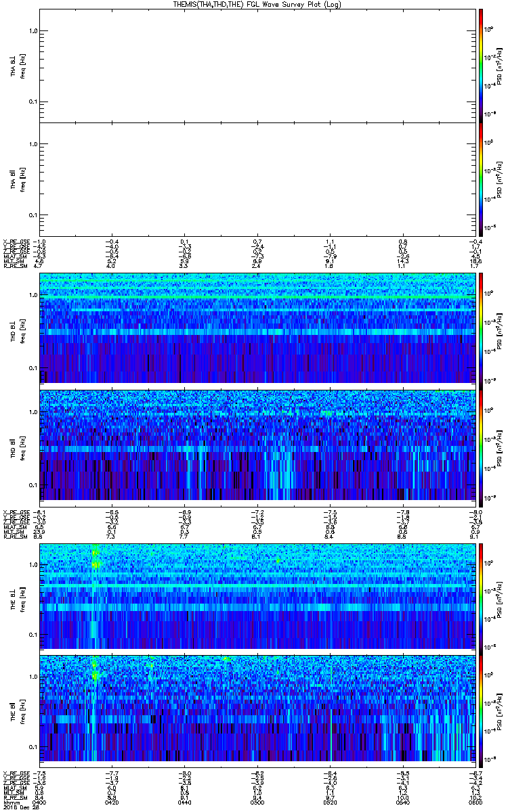
Task: Click the MLAT_SM row label under the THE panels
Action: (14, 788)
